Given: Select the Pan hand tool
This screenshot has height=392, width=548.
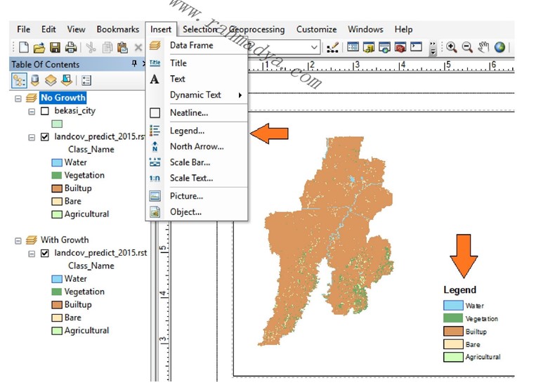Looking at the screenshot, I should click(x=484, y=48).
